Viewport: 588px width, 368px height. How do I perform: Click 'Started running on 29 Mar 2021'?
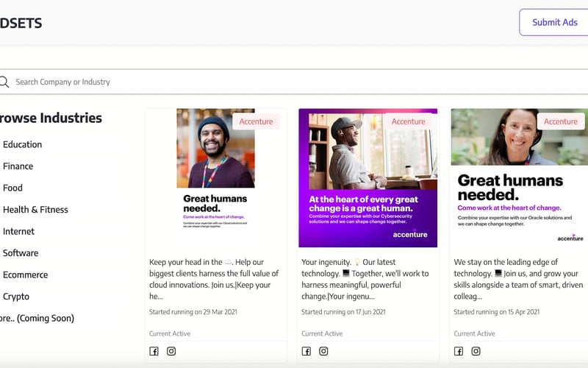(193, 312)
